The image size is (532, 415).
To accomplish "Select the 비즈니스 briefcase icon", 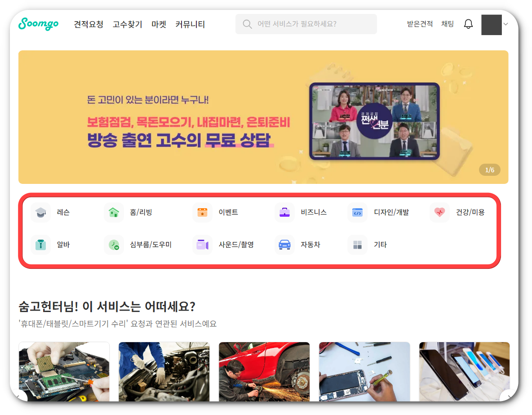I will (284, 212).
